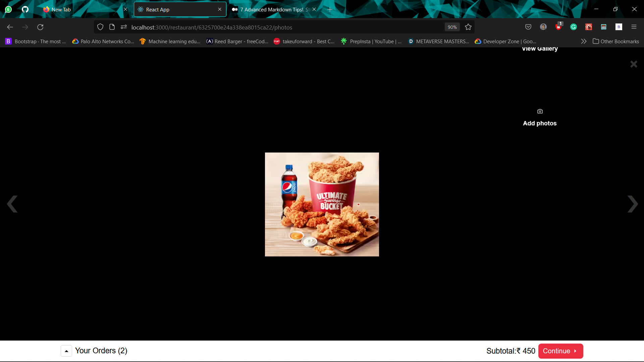644x362 pixels.
Task: Go to the previous photo with the left chevron
Action: [12, 204]
